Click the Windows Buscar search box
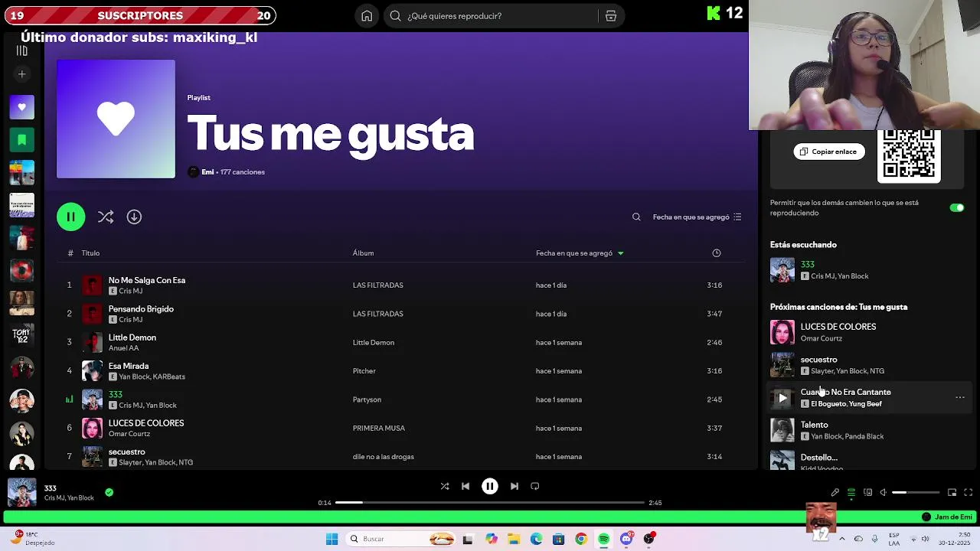 pyautogui.click(x=400, y=540)
